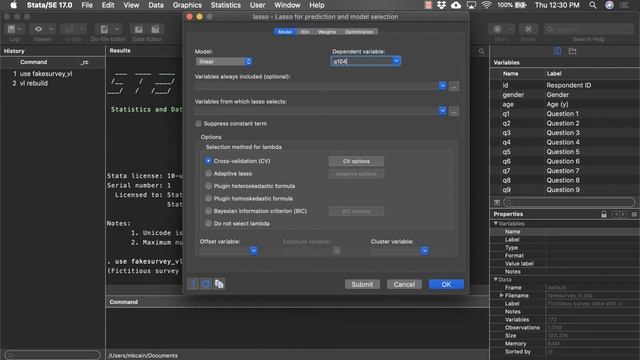Select Cross-validation (CV) radio button
This screenshot has height=360, width=640.
tap(208, 161)
